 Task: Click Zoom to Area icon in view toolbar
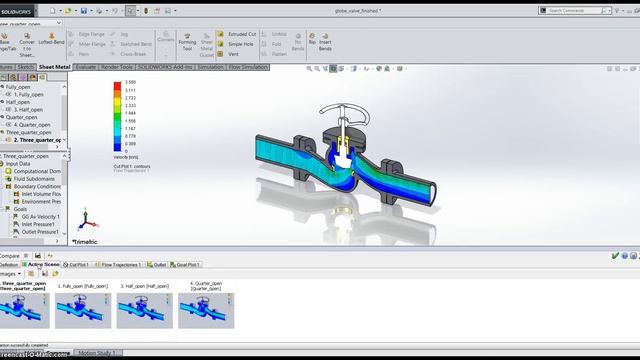[317, 69]
